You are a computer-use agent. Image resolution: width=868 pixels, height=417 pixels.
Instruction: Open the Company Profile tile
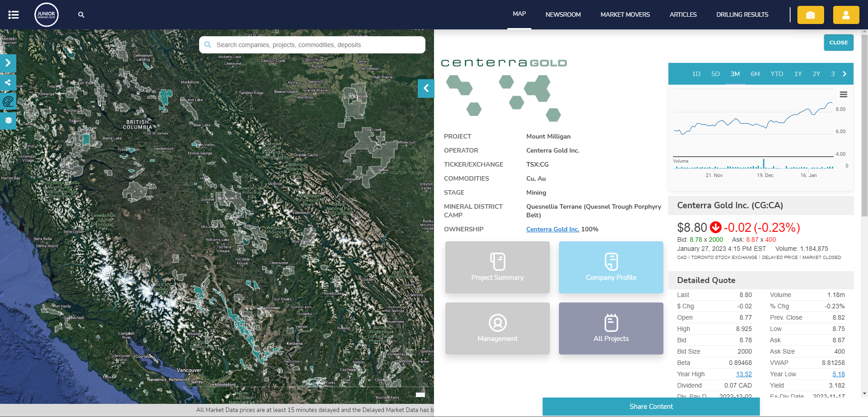tap(610, 267)
